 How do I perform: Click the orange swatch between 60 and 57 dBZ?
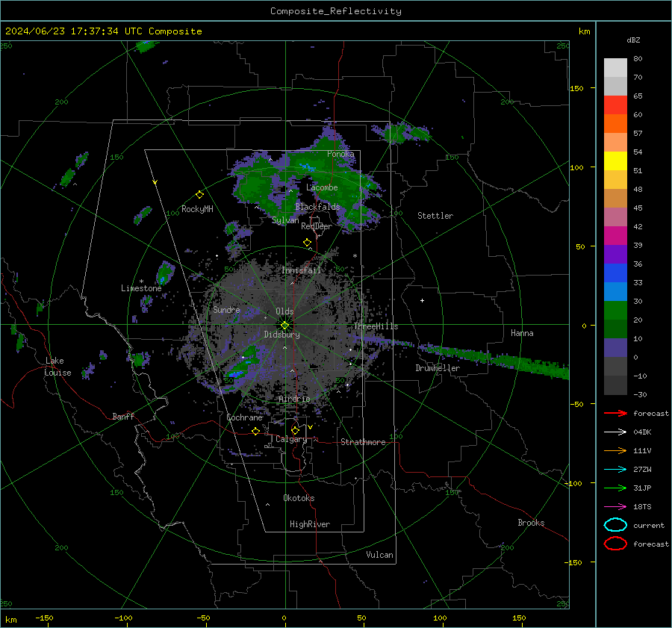pyautogui.click(x=615, y=124)
